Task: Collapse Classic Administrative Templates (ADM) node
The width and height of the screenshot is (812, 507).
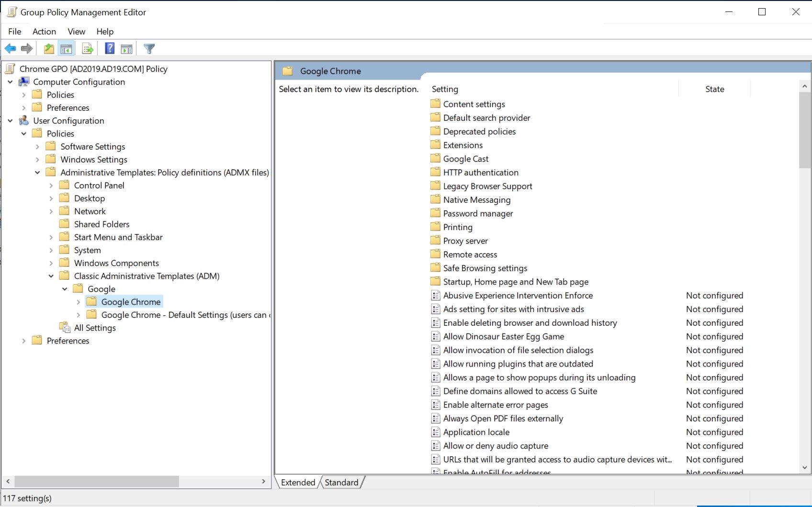Action: point(51,276)
